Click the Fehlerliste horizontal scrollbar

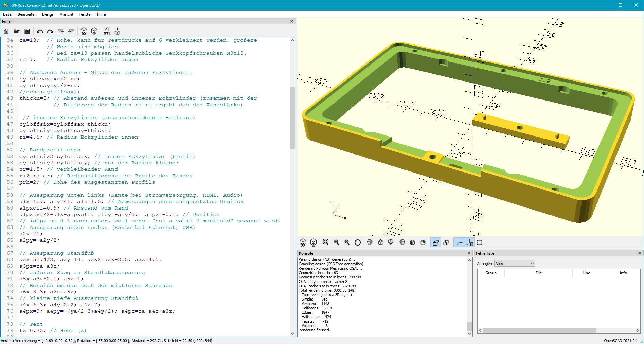539,331
